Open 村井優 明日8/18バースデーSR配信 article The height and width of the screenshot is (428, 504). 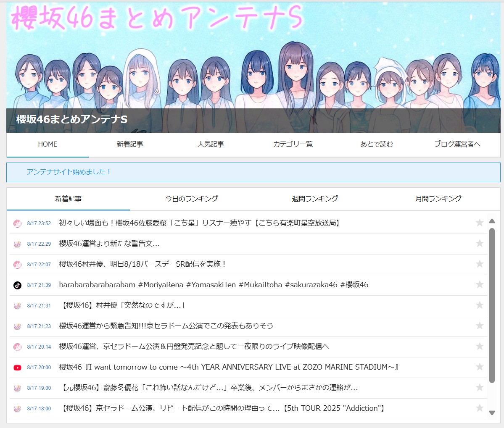(x=143, y=264)
